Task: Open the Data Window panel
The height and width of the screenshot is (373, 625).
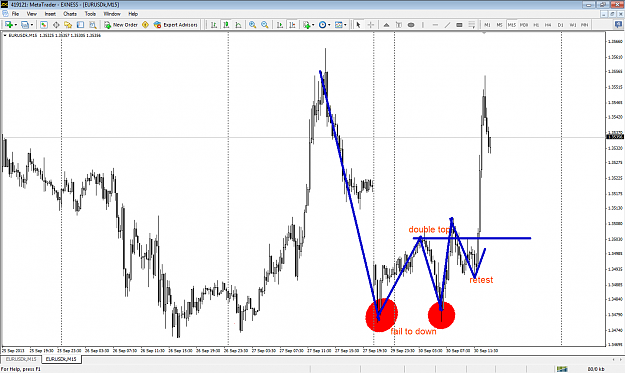Action: (x=56, y=25)
